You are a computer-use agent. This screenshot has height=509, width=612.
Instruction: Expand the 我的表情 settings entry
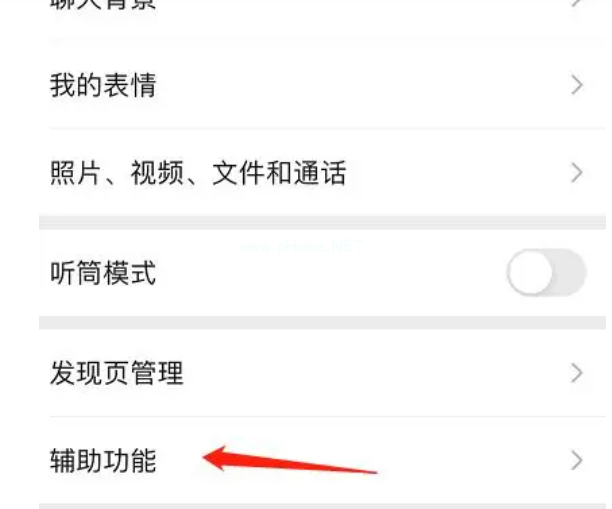(322, 85)
